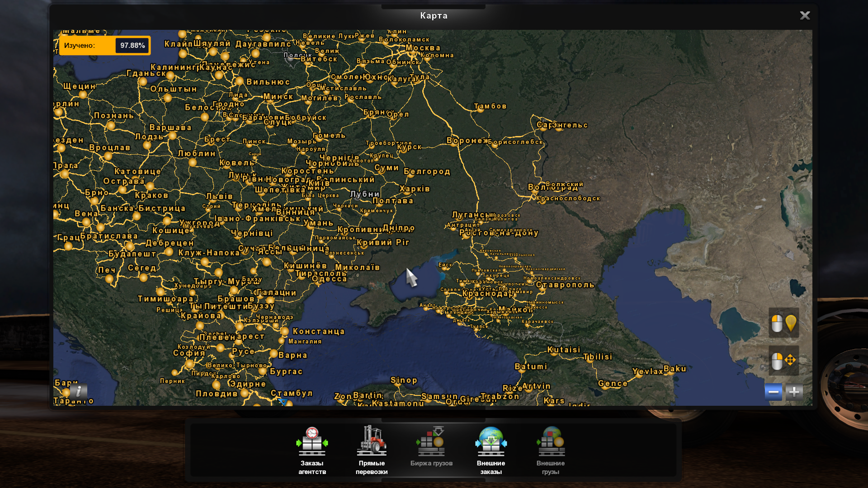This screenshot has height=488, width=868.
Task: Open Прямые перевозки forklift icon
Action: (x=372, y=450)
